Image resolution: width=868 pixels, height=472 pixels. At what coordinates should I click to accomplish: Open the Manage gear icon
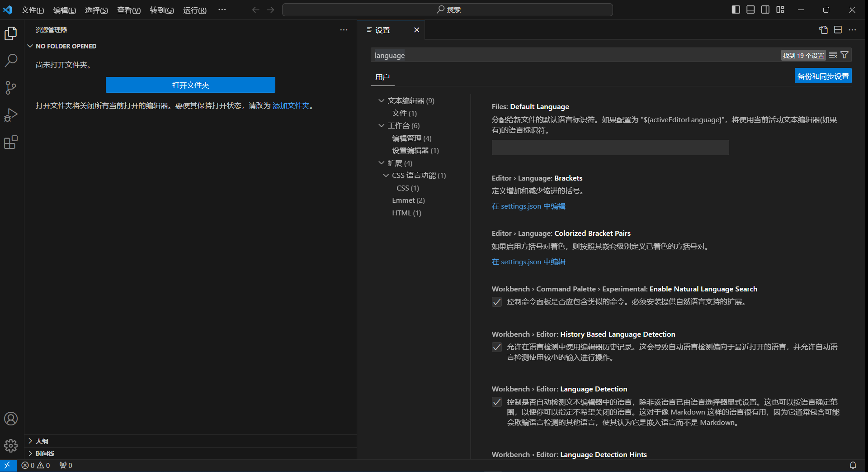pos(11,446)
